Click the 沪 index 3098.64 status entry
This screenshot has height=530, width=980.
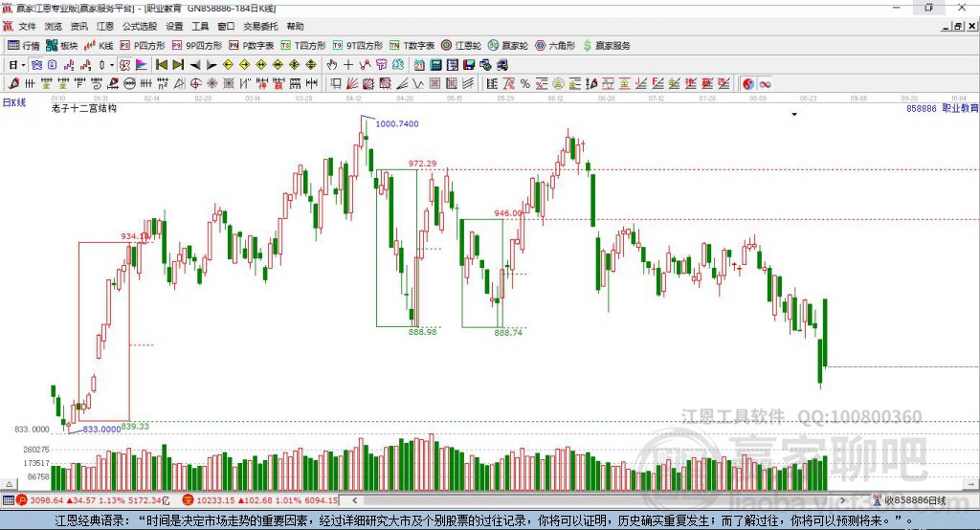(x=94, y=500)
